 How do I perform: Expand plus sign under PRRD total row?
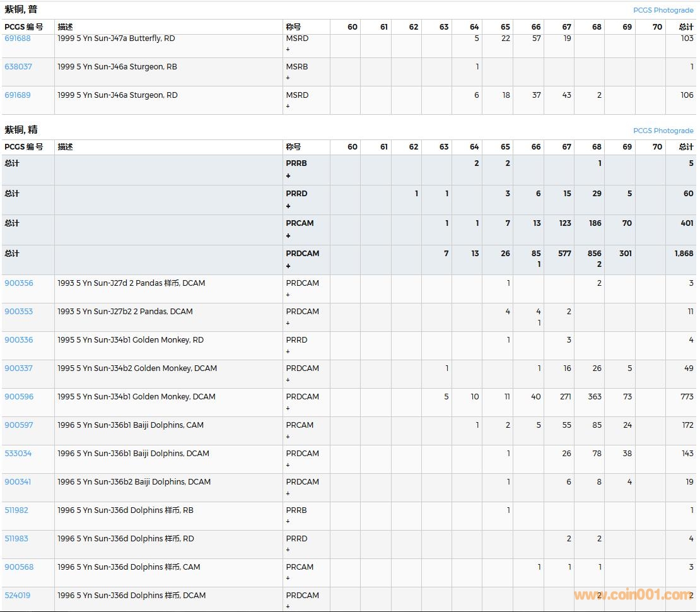click(x=288, y=206)
